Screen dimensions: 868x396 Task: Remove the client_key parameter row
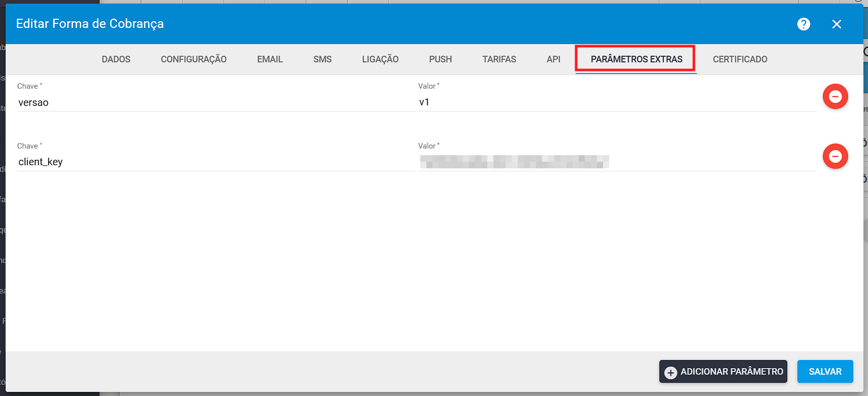pos(835,156)
